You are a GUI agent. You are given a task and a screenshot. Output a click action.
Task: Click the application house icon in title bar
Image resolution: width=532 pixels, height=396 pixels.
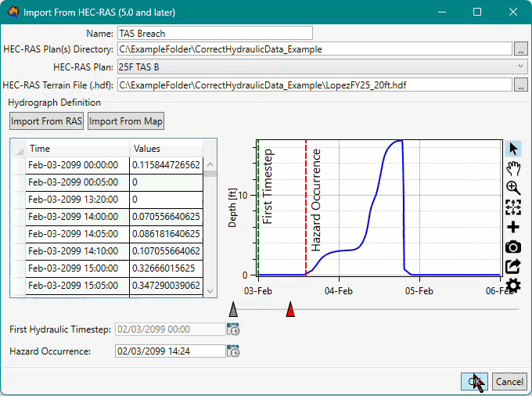pyautogui.click(x=13, y=12)
